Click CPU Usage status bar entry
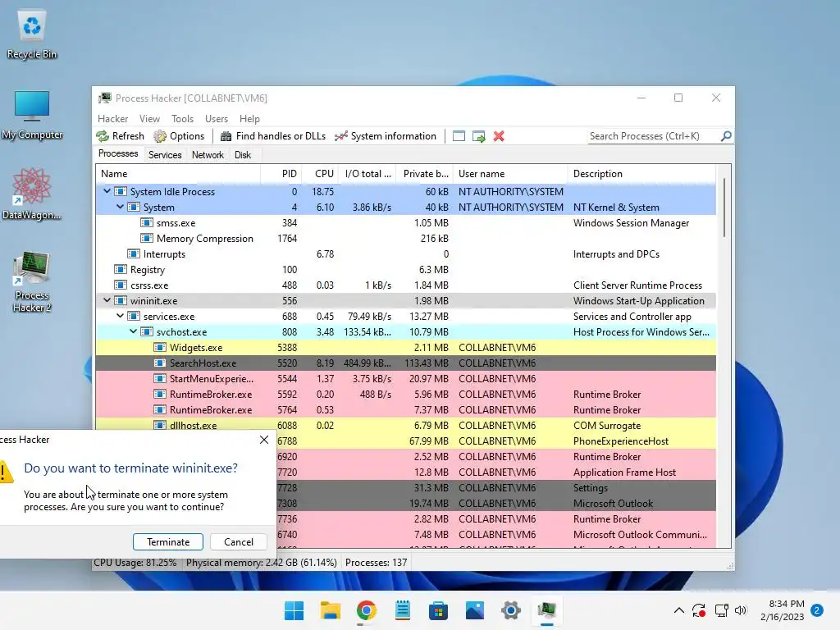Screen dimensions: 840x630 click(x=135, y=563)
